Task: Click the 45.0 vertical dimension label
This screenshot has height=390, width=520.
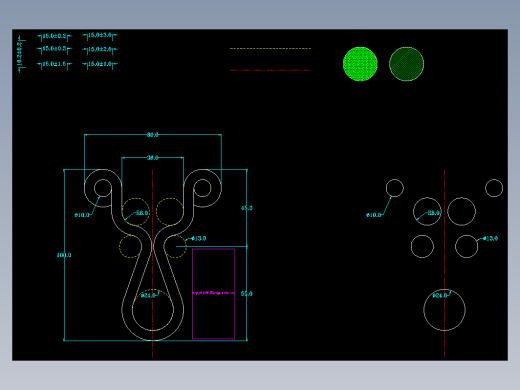Action: pos(247,208)
